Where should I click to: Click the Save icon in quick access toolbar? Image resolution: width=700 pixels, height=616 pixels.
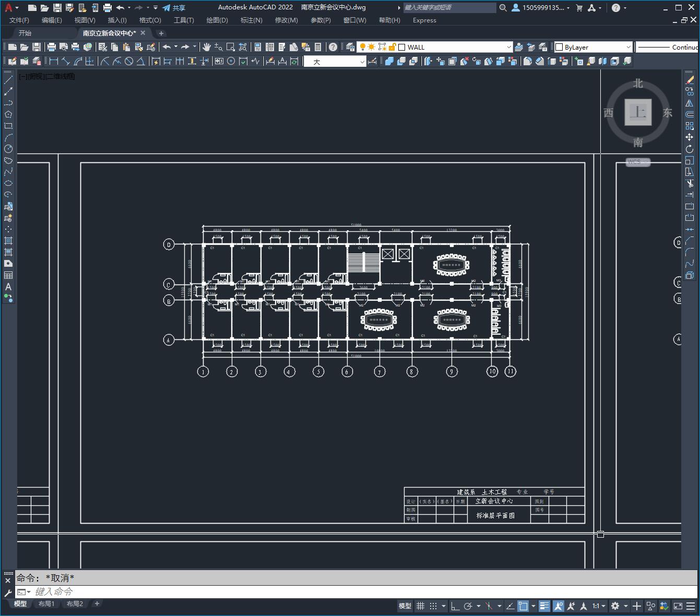coord(57,8)
